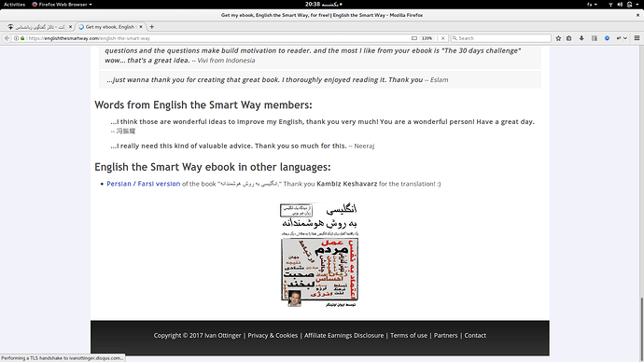Viewport: 644px width, 362px height.
Task: Open the Firefox hamburger menu
Action: point(637,38)
